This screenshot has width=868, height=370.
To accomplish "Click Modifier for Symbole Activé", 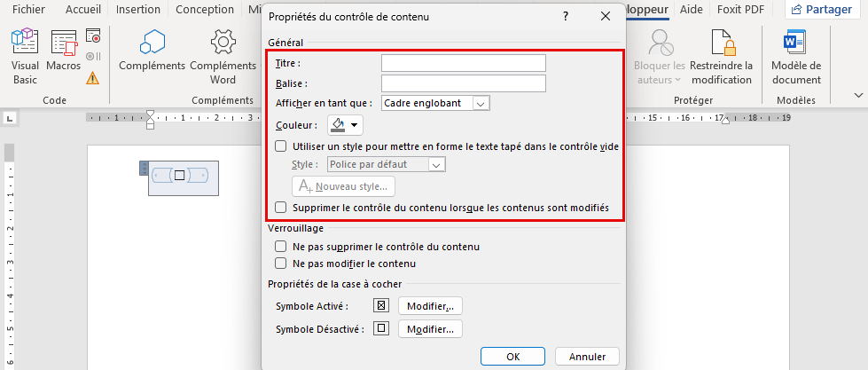I will coord(430,306).
